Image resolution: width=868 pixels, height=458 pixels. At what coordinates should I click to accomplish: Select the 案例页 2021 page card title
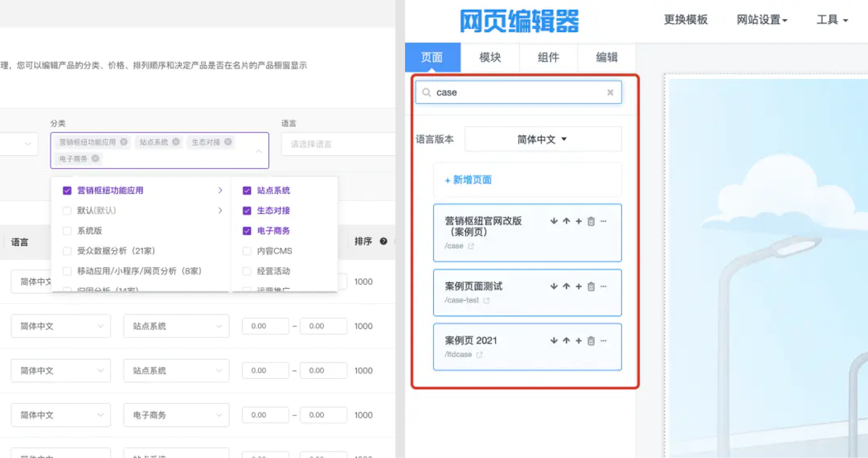coord(471,341)
